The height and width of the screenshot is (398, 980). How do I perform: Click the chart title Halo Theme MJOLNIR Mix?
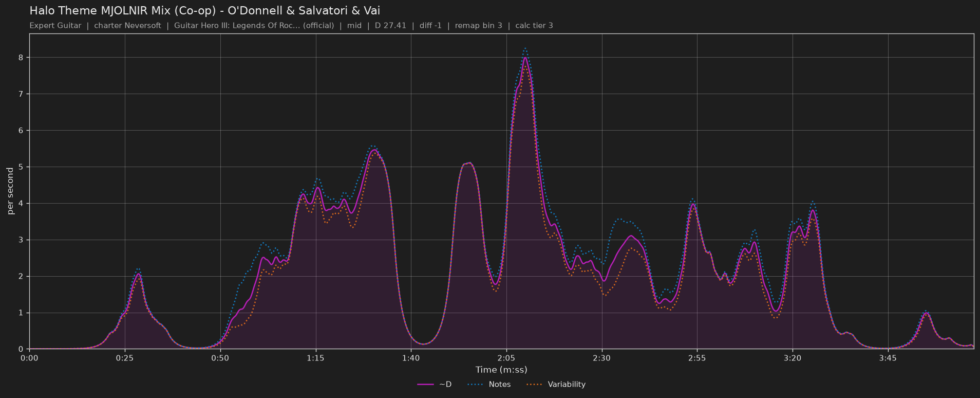pyautogui.click(x=205, y=10)
